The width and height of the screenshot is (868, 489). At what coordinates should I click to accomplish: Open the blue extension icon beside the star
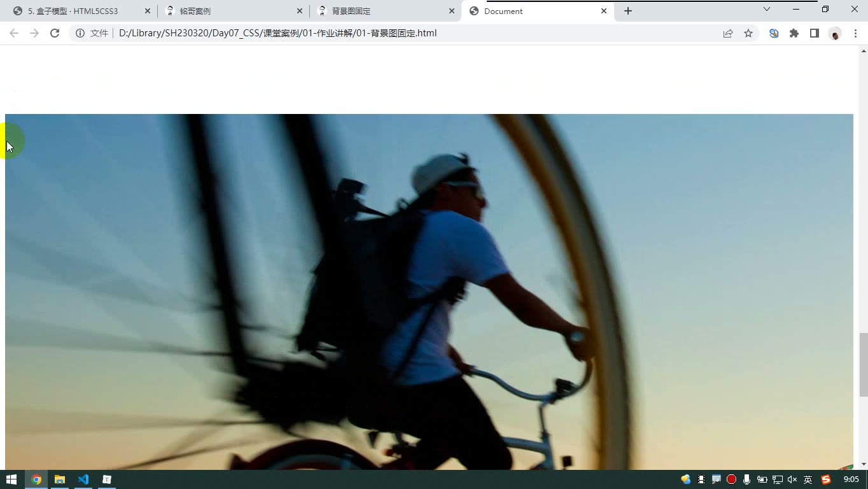click(774, 33)
